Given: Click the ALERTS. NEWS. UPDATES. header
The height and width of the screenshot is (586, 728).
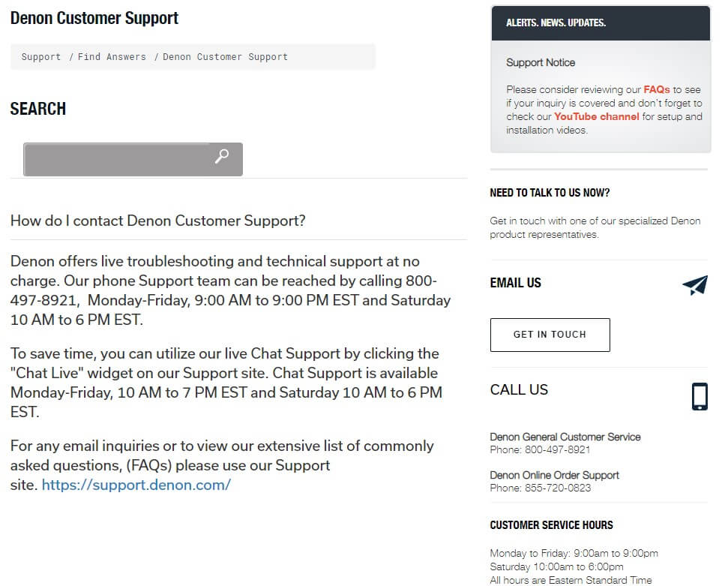Looking at the screenshot, I should (556, 23).
